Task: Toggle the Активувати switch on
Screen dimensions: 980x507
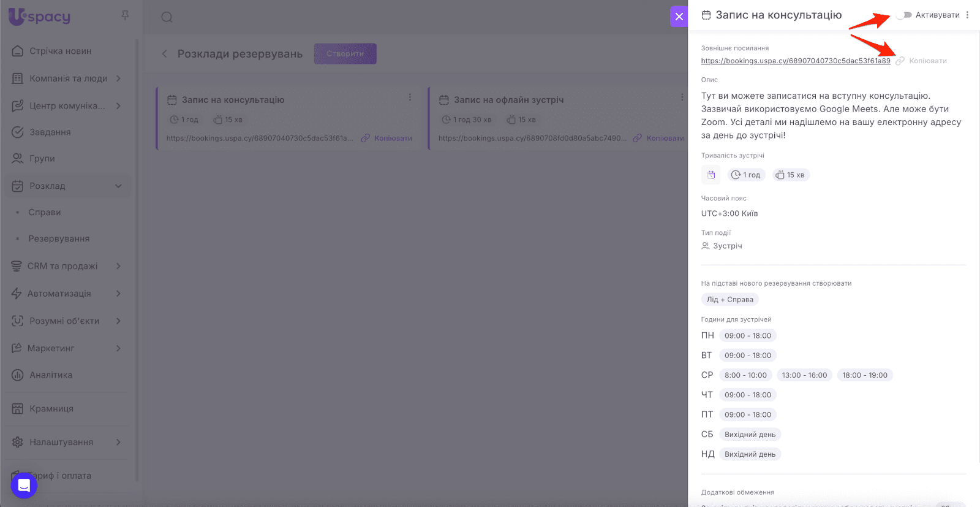Action: (x=905, y=15)
